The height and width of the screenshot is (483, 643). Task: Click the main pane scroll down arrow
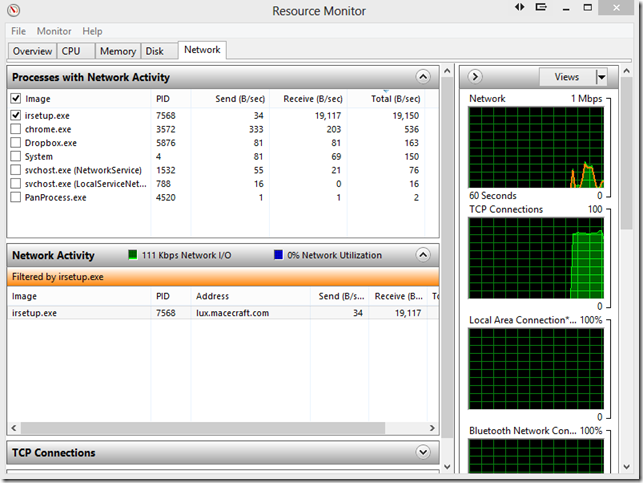(447, 467)
